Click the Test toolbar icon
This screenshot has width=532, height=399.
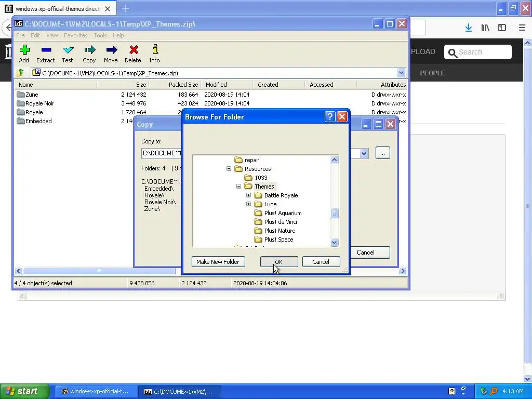68,50
